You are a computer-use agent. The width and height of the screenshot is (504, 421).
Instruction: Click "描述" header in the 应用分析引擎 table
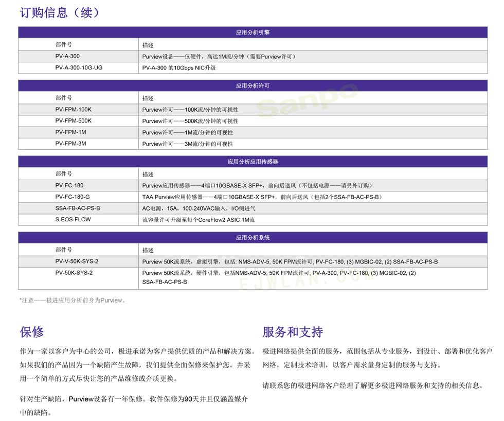[148, 45]
